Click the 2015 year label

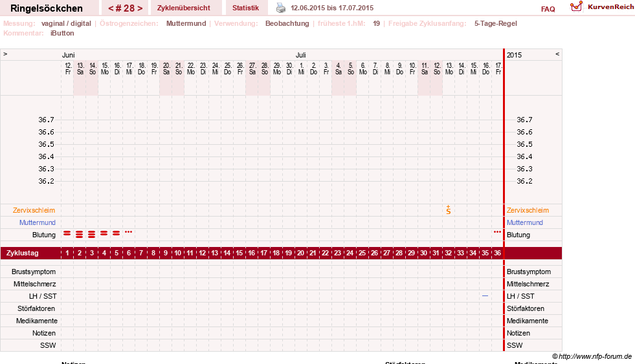[515, 55]
